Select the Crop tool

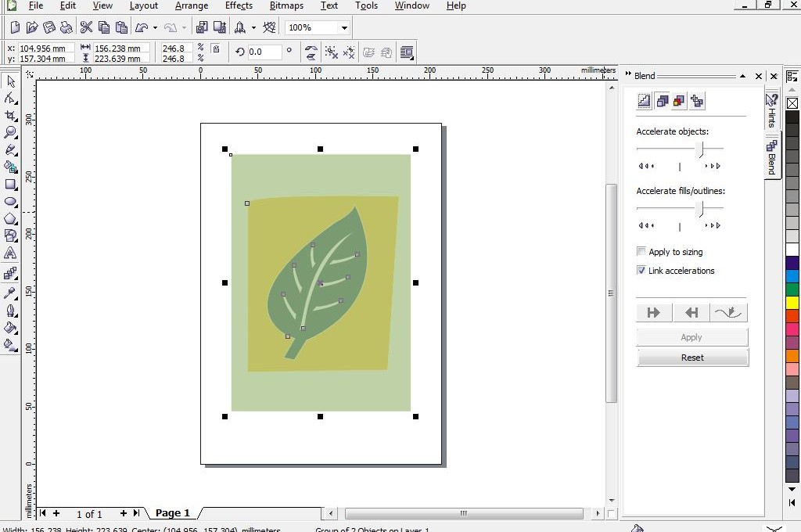(11, 116)
